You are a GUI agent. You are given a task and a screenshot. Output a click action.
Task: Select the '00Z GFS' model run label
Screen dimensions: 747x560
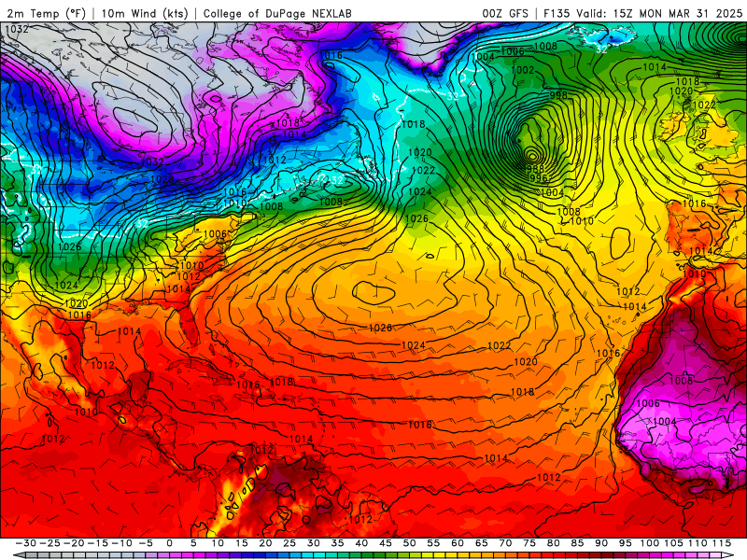505,13
